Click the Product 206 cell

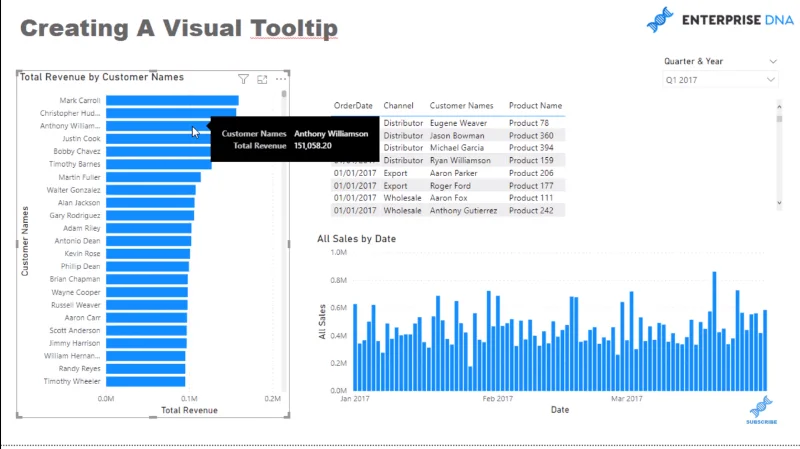click(x=531, y=173)
